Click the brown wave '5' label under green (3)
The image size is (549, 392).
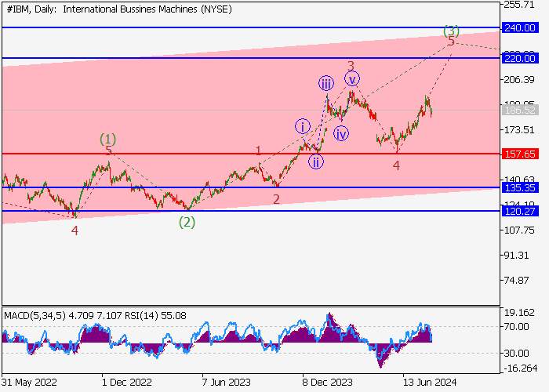coord(452,41)
